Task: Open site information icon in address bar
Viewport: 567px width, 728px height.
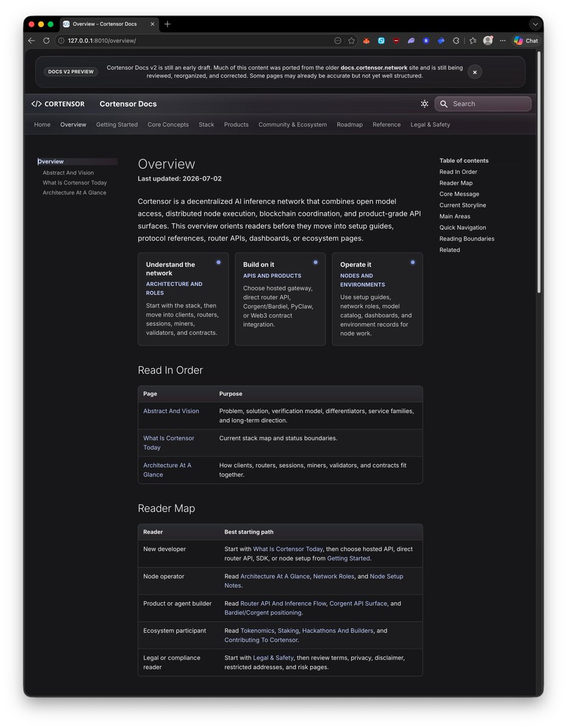Action: point(61,41)
